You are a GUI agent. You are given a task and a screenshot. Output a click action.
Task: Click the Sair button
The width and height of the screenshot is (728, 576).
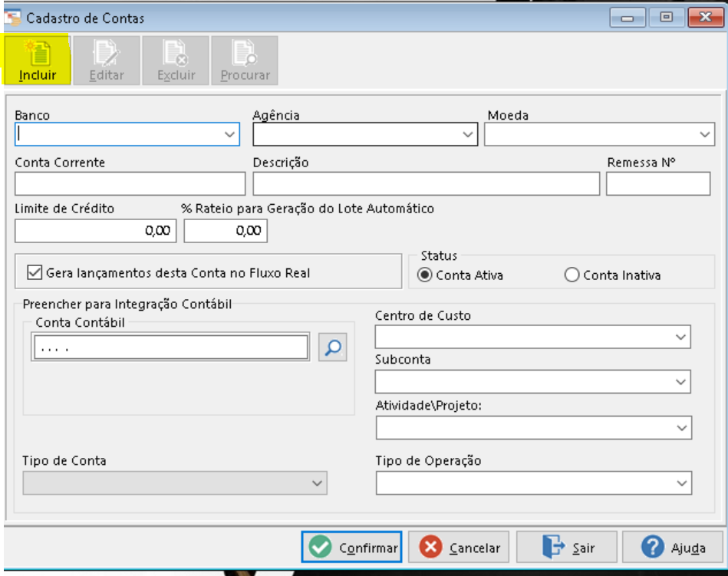pyautogui.click(x=566, y=547)
